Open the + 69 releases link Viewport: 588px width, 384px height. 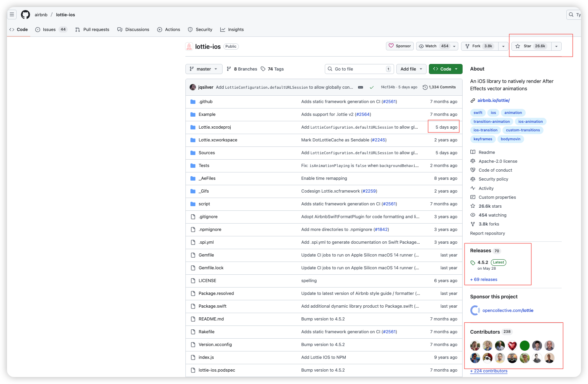pos(484,279)
